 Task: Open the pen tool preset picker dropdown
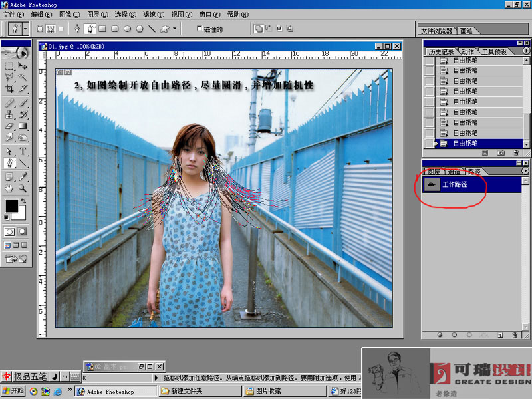pos(25,29)
